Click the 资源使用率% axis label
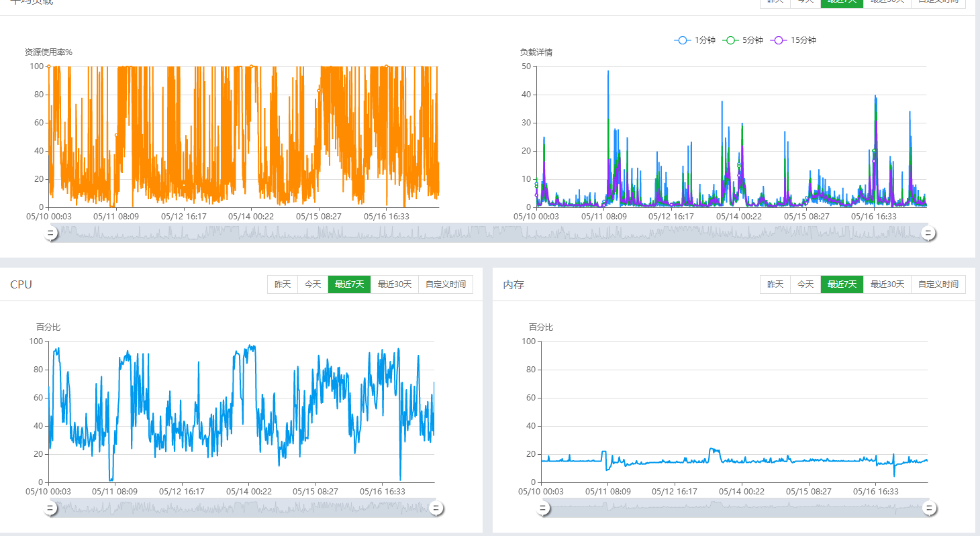 (x=48, y=52)
